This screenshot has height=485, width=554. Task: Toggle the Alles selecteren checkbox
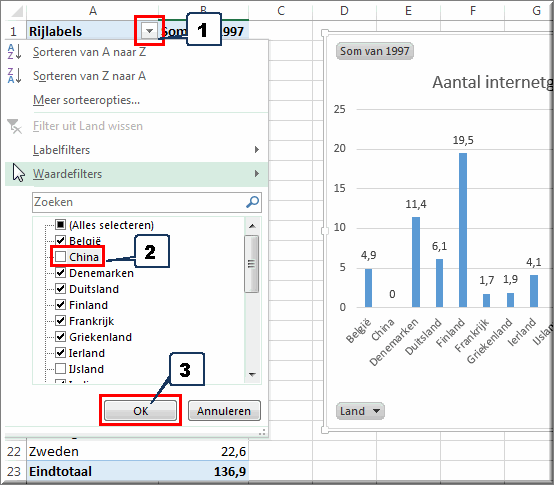click(x=61, y=225)
